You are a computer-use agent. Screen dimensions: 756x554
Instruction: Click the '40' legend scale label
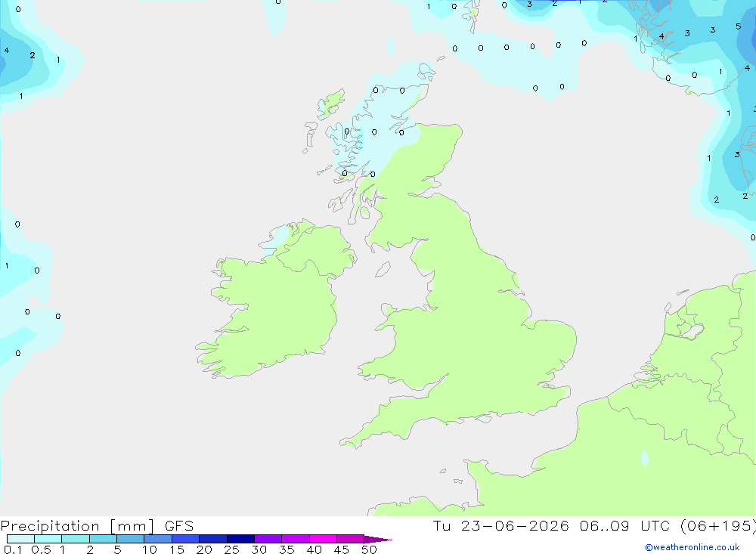pos(314,549)
